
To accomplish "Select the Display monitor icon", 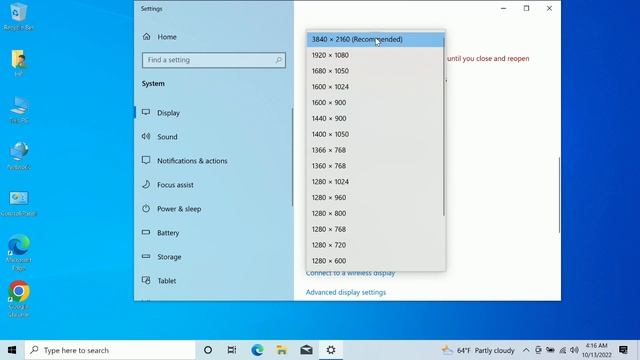I will 146,112.
